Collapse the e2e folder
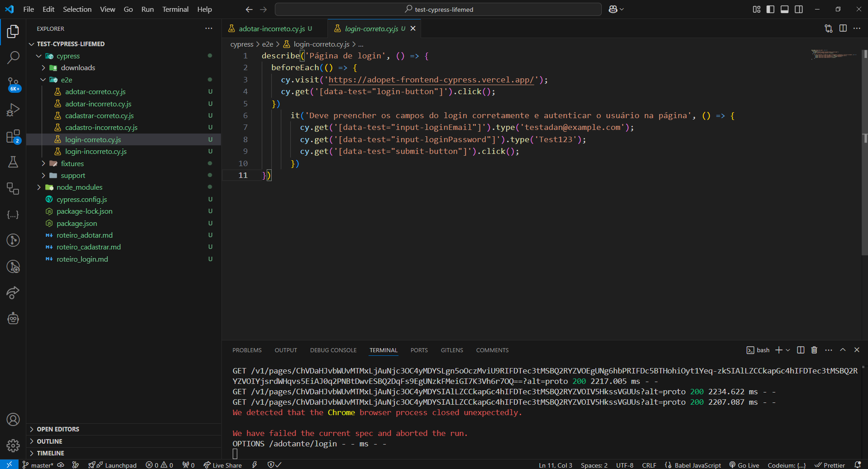Screen dimensions: 868x469 [x=43, y=80]
